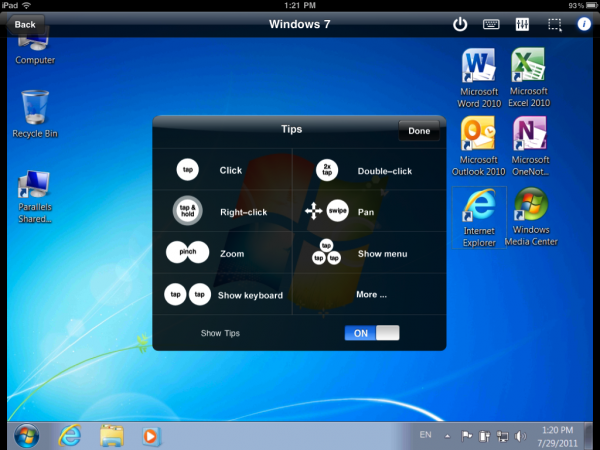Expand hidden system tray icons arrow
Image resolution: width=600 pixels, height=450 pixels.
(x=447, y=436)
